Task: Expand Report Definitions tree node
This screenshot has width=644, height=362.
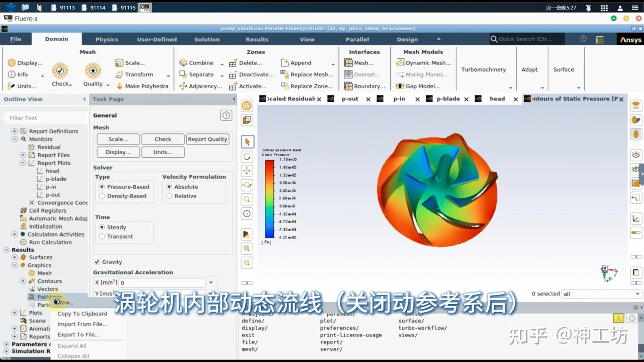Action: (15, 131)
